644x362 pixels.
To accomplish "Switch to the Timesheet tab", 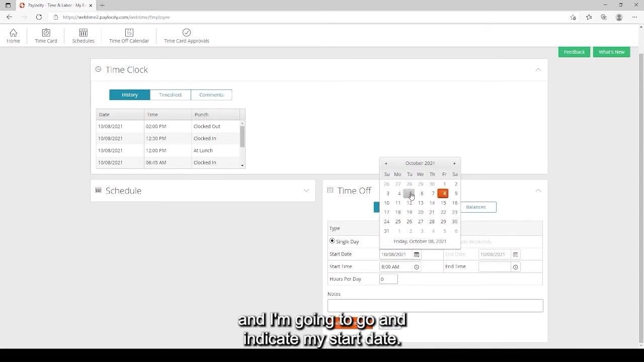I will click(170, 95).
